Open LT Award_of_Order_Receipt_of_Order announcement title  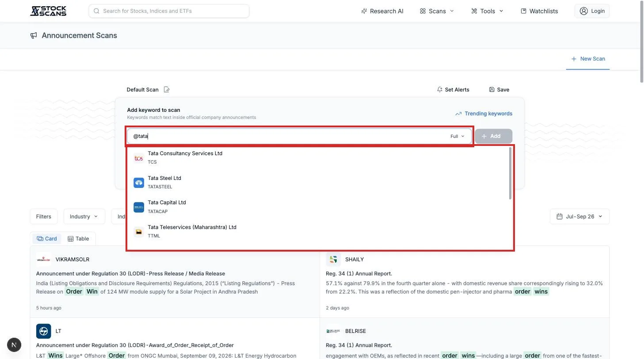[x=135, y=345]
